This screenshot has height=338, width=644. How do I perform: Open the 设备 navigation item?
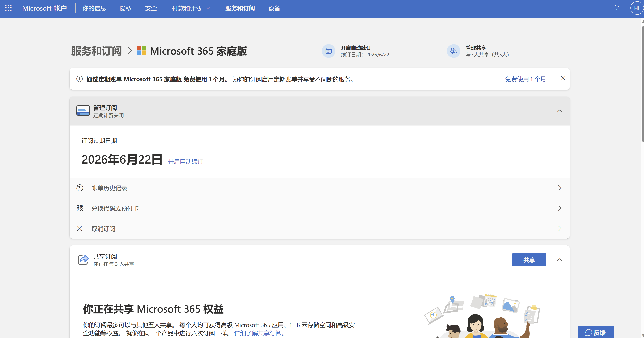tap(274, 8)
